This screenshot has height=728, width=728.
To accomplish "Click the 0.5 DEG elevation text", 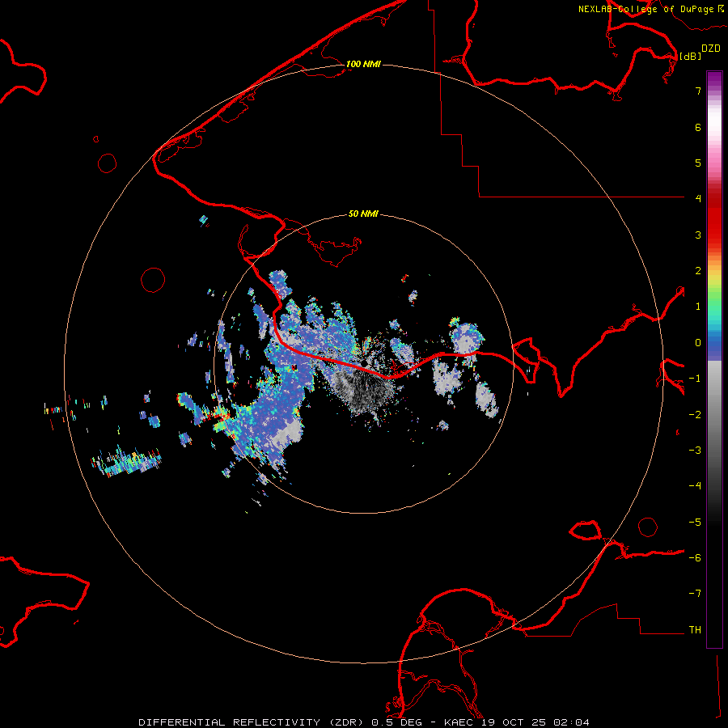I will click(x=396, y=722).
